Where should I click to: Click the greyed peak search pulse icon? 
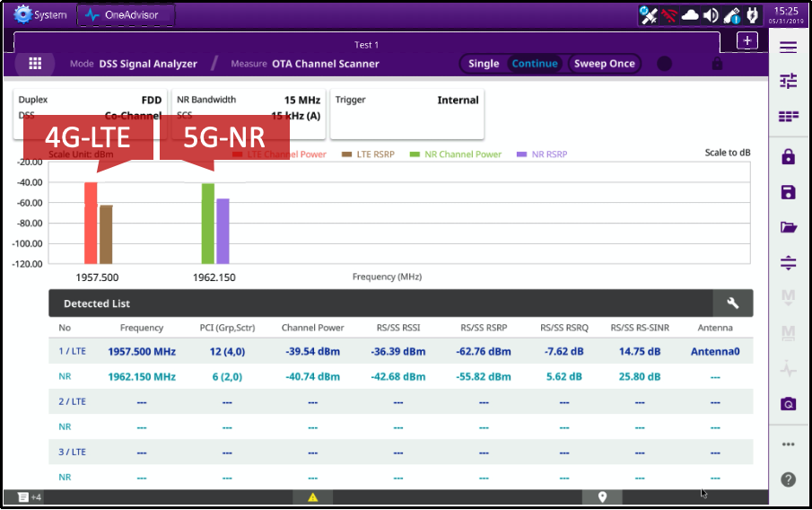[x=788, y=368]
